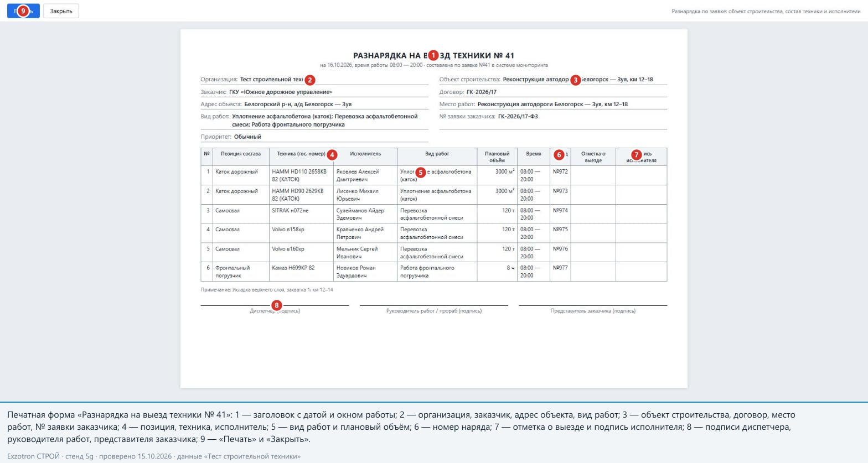Click the Закрыть button
This screenshot has height=463, width=868.
[x=61, y=11]
